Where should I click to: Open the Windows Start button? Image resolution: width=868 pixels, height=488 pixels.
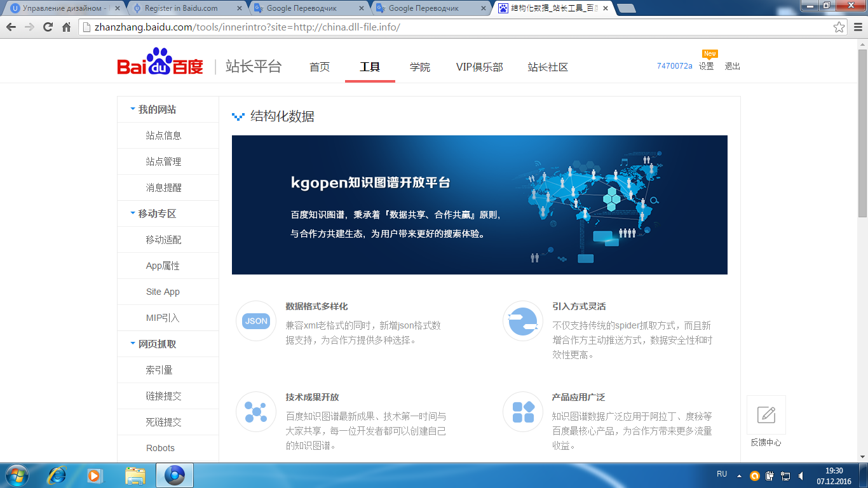pyautogui.click(x=16, y=475)
